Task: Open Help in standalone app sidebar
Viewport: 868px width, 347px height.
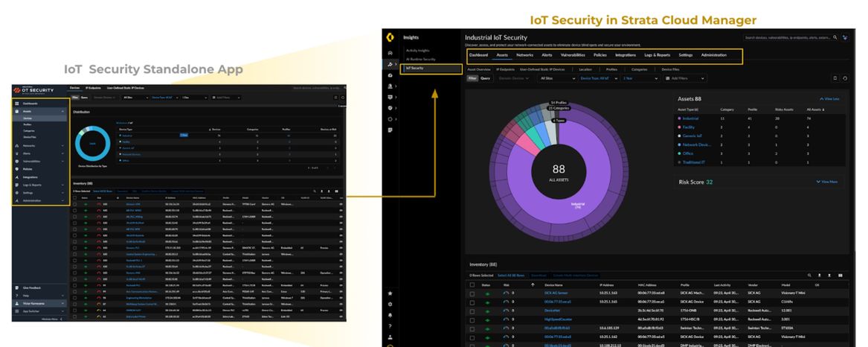Action: [x=25, y=296]
